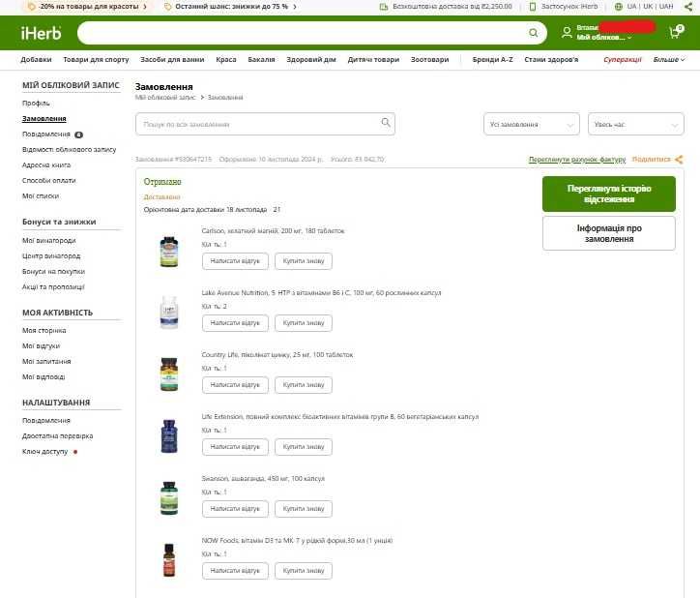Open the UA | UK | UAH selector
This screenshot has height=598, width=700.
650,6
